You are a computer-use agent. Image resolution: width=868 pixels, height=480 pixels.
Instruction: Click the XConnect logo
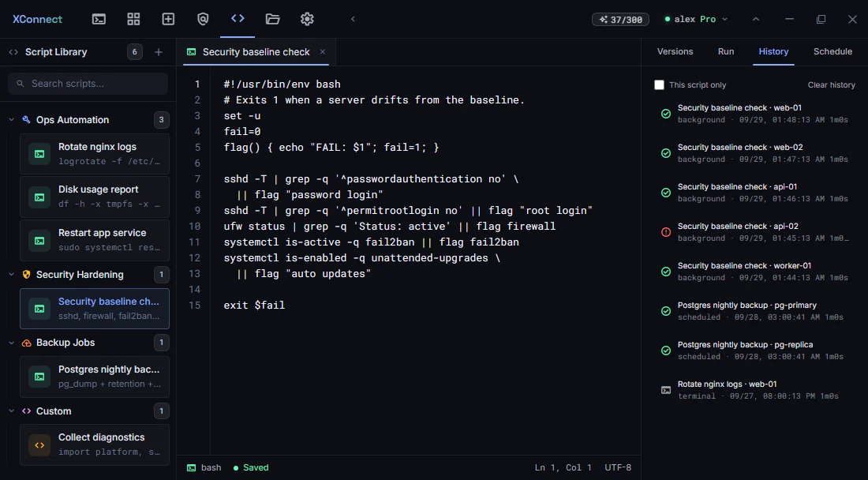(37, 19)
